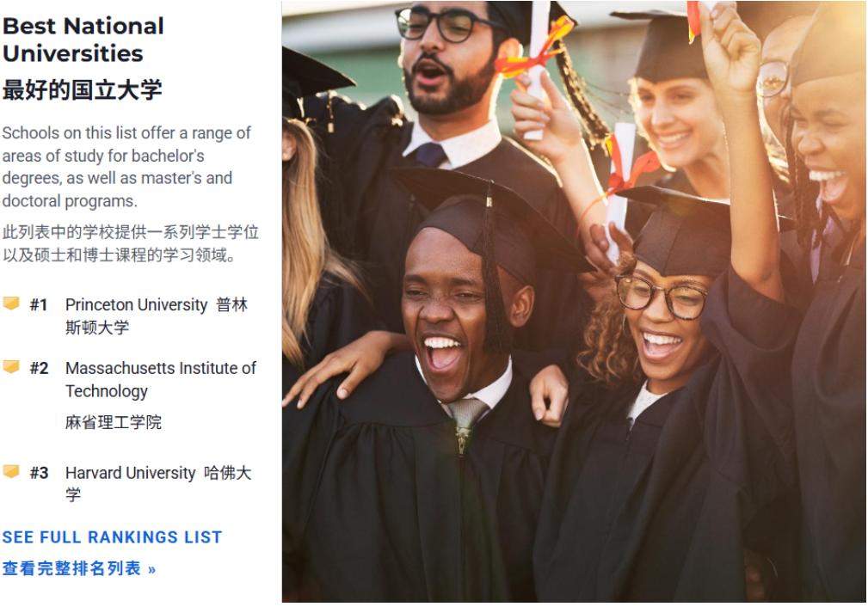The image size is (868, 613).
Task: Click SEE FULL RANKINGS LIST link
Action: tap(112, 537)
